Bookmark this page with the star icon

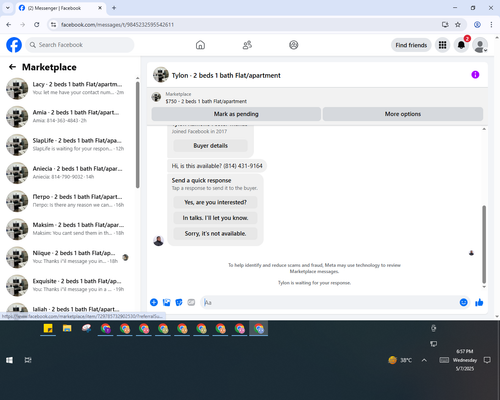458,25
